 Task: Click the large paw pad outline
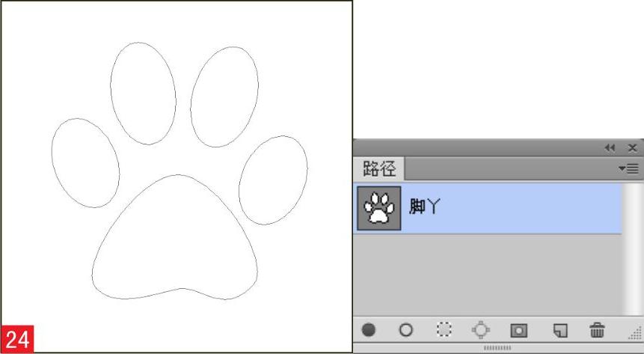pyautogui.click(x=175, y=237)
